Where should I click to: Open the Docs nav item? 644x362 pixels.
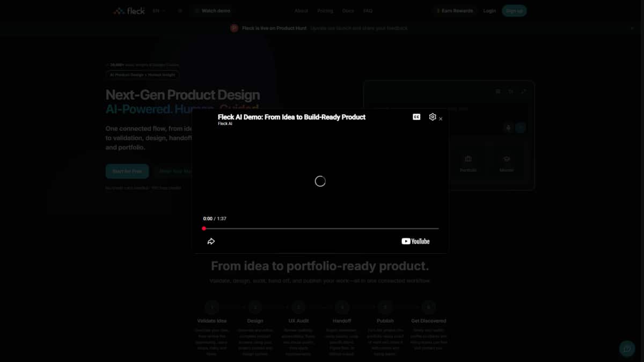point(348,11)
